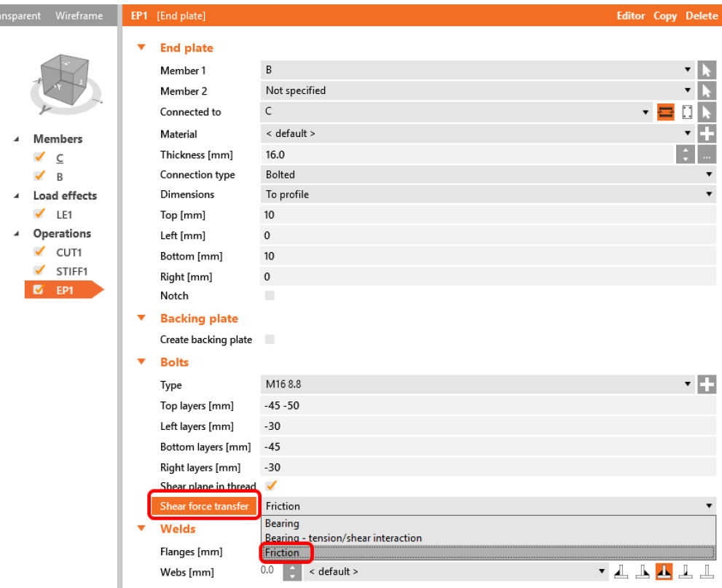This screenshot has height=588, width=722.
Task: Click the Top layers [mm] input field
Action: 487,406
